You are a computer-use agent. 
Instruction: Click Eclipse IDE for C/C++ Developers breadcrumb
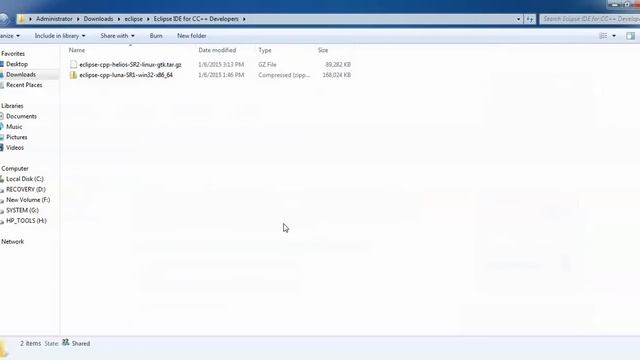196,19
